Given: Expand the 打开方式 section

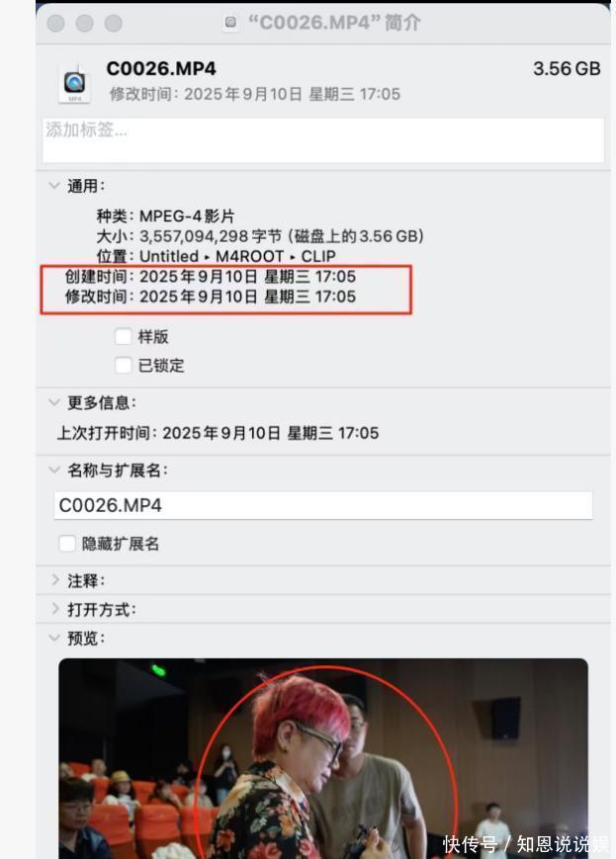Looking at the screenshot, I should 54,609.
